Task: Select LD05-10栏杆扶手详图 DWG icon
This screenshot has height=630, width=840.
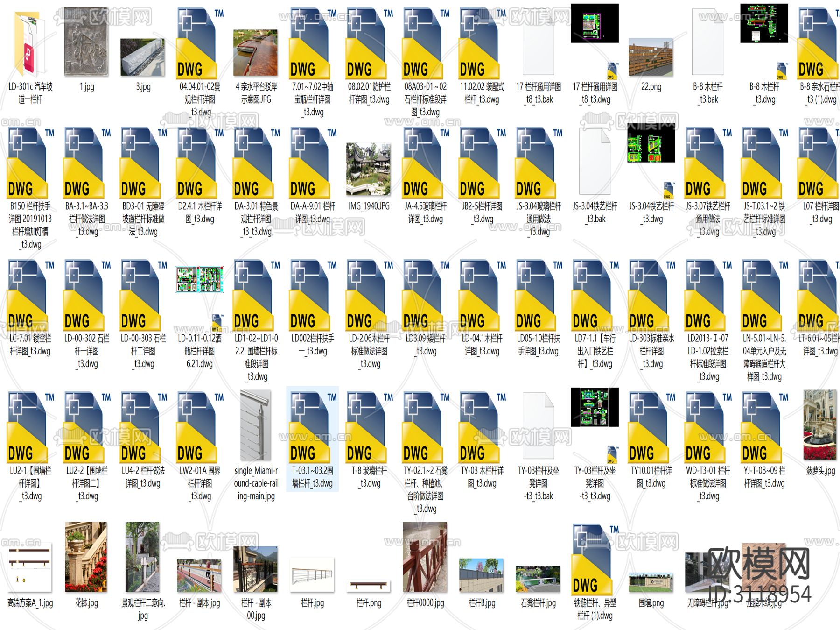Action: pyautogui.click(x=535, y=294)
